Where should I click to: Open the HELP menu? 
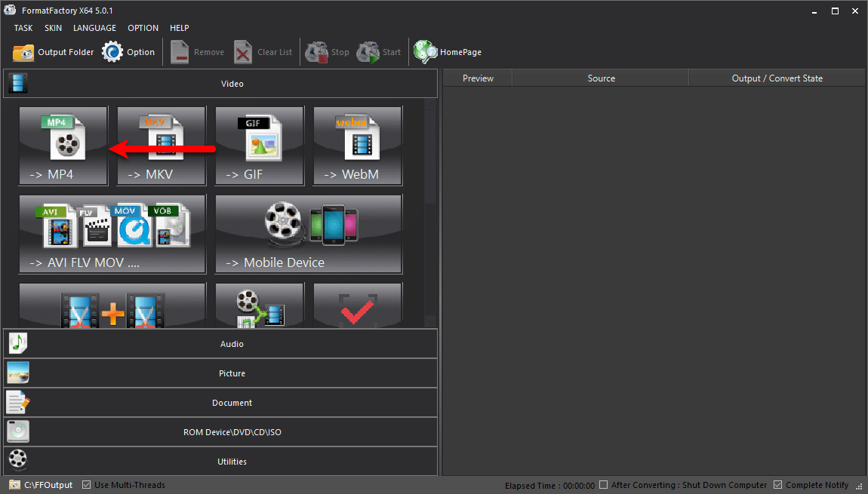pos(180,28)
